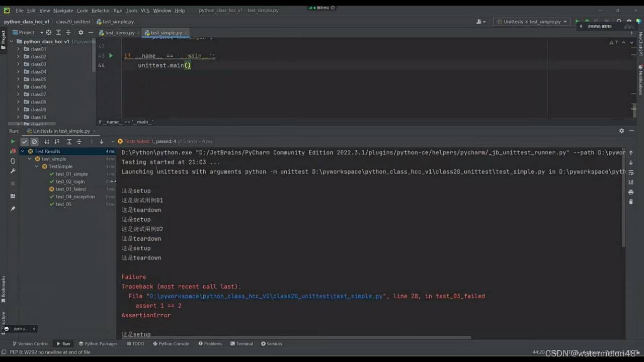The height and width of the screenshot is (362, 644).
Task: Open the Version Control tool window
Action: tap(30, 344)
